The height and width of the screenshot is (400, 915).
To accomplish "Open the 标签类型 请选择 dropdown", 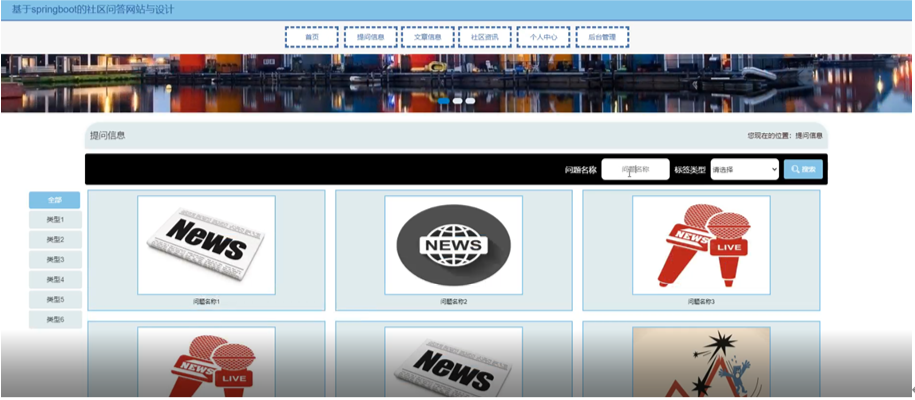I will (745, 169).
